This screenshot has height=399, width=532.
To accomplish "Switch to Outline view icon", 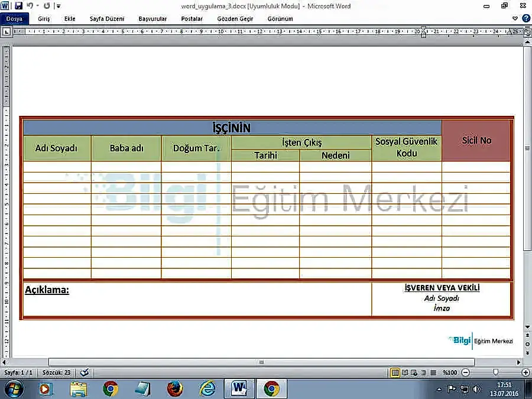I will [424, 372].
